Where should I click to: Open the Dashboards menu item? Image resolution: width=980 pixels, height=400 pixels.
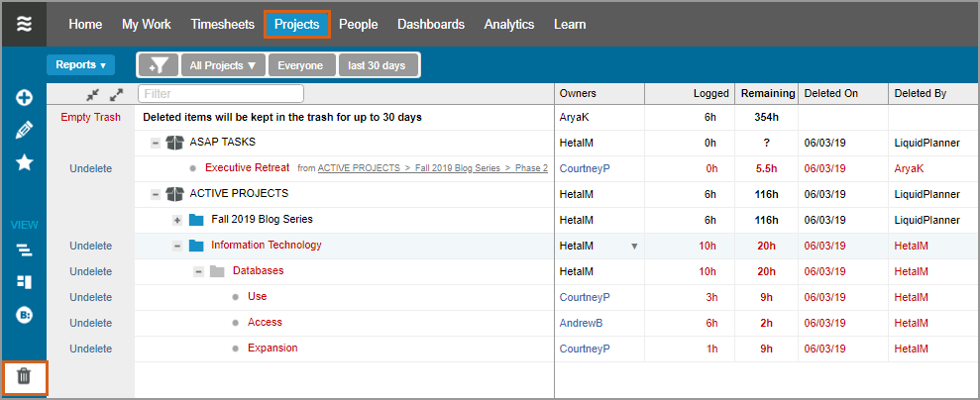pyautogui.click(x=430, y=24)
